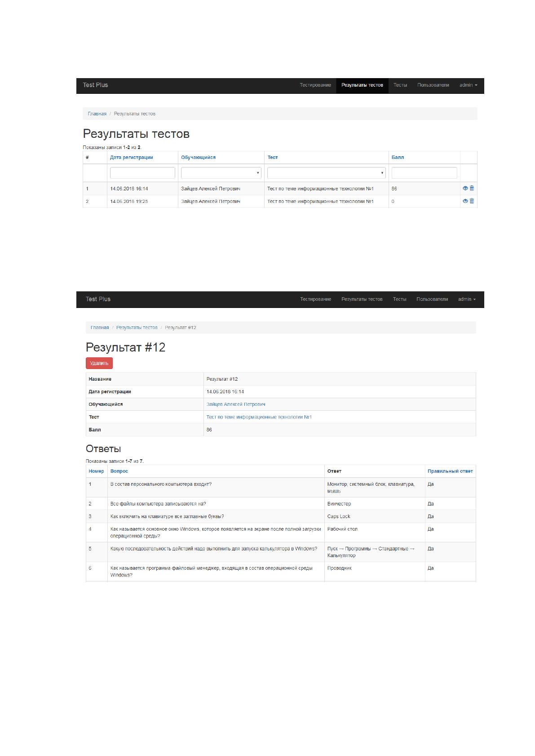The width and height of the screenshot is (535, 756).
Task: Click Результаты тестов breadcrumb on result page
Action: (137, 327)
